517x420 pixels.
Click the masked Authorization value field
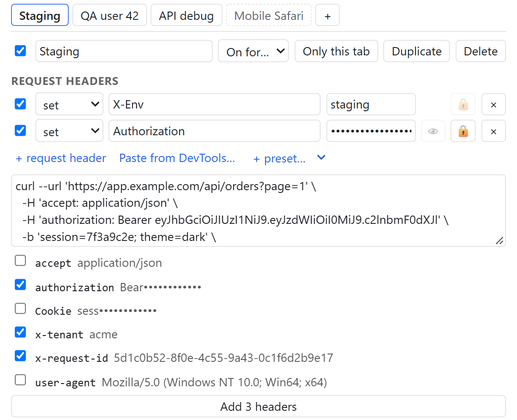[371, 131]
